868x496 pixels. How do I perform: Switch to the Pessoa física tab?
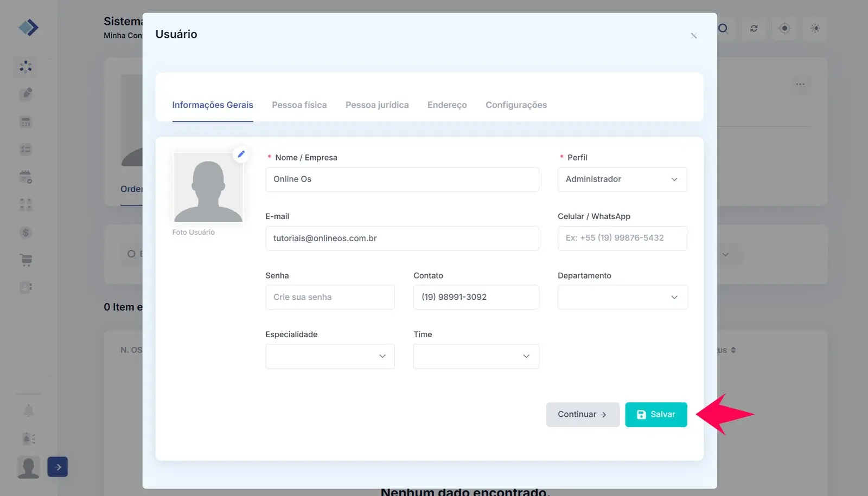tap(299, 105)
